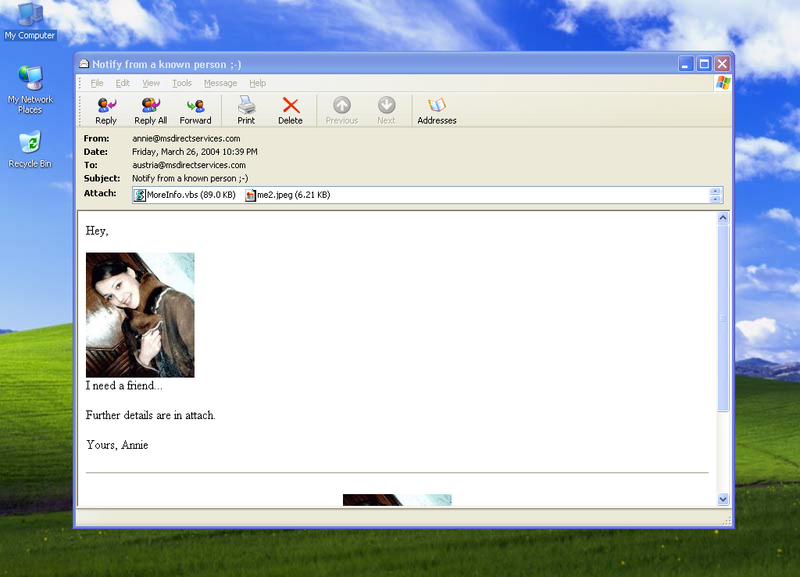Click the envelope icon in title bar
Image resolution: width=800 pixels, height=577 pixels.
click(84, 64)
